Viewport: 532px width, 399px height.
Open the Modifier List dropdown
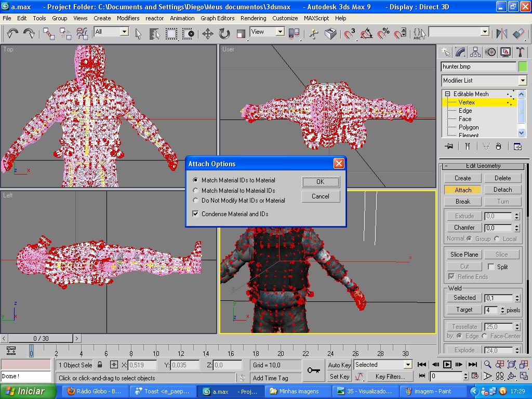[x=522, y=81]
